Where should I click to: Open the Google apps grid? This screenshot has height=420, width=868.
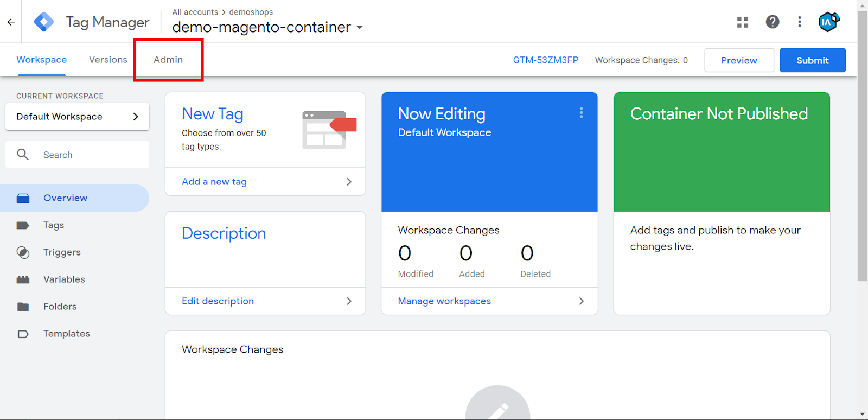(x=743, y=22)
